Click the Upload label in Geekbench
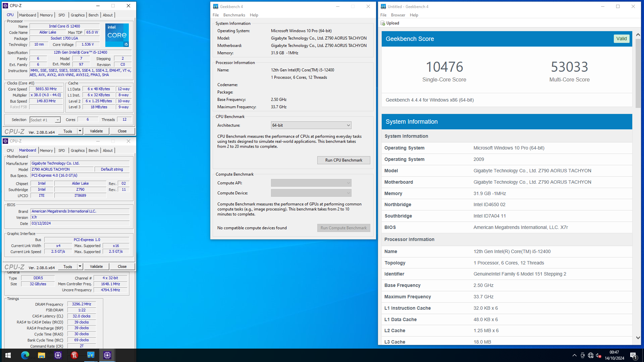 point(392,23)
